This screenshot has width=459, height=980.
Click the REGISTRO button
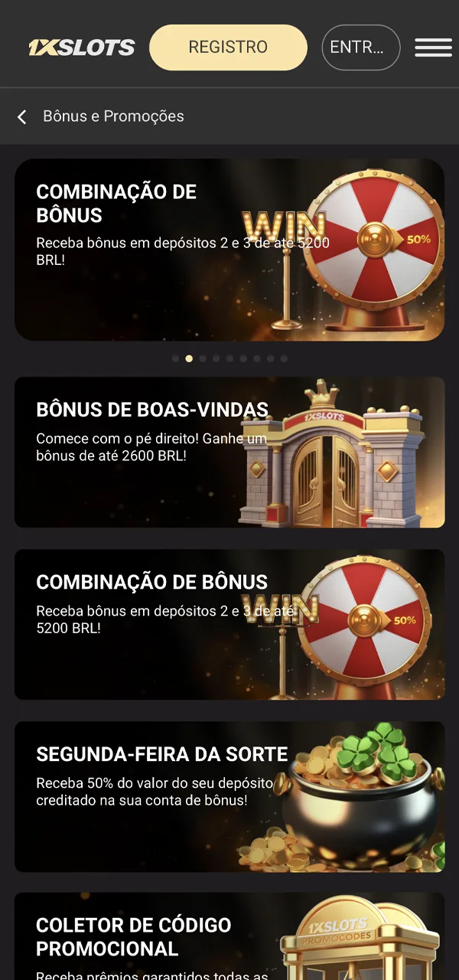click(228, 47)
